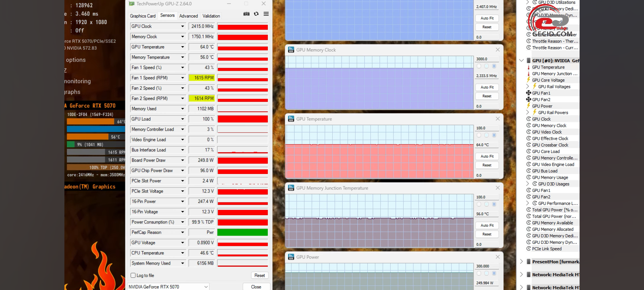644x290 pixels.
Task: Click the light blue middle color box in GPU Memory Junction graph
Action: click(486, 204)
